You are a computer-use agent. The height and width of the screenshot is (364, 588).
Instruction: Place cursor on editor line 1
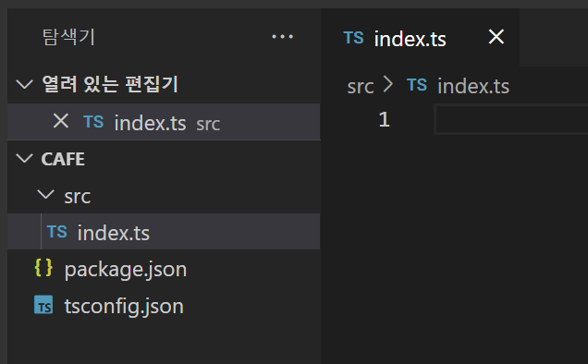click(x=510, y=119)
